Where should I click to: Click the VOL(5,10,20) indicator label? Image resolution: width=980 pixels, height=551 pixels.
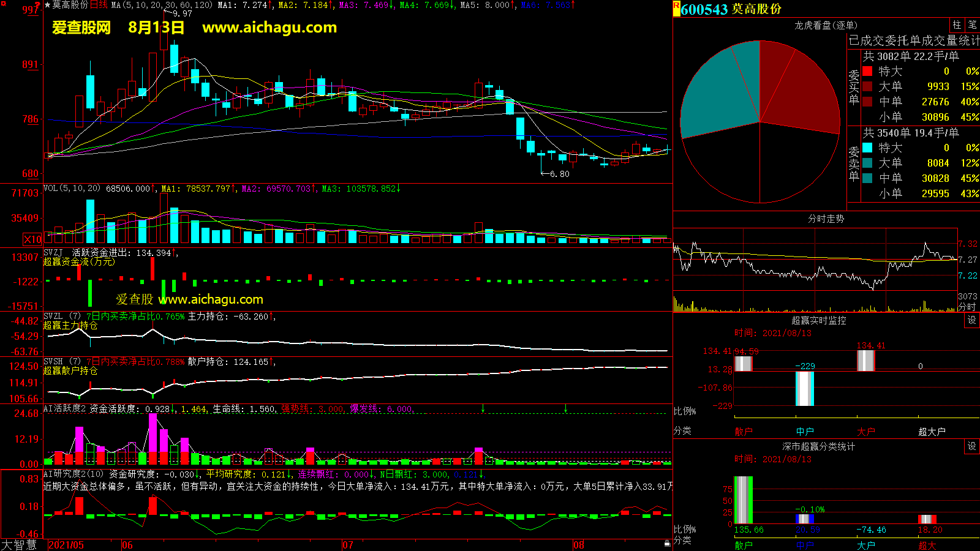[x=72, y=189]
